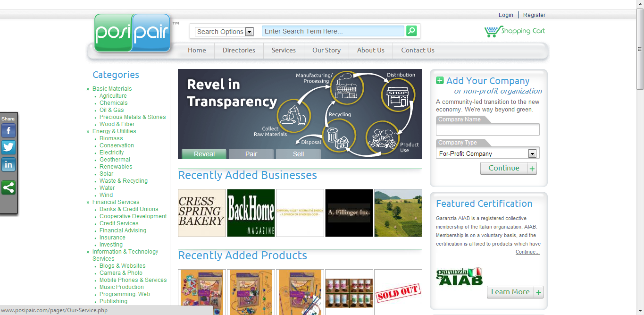Image resolution: width=644 pixels, height=315 pixels.
Task: Open the Home menu item
Action: pyautogui.click(x=197, y=50)
